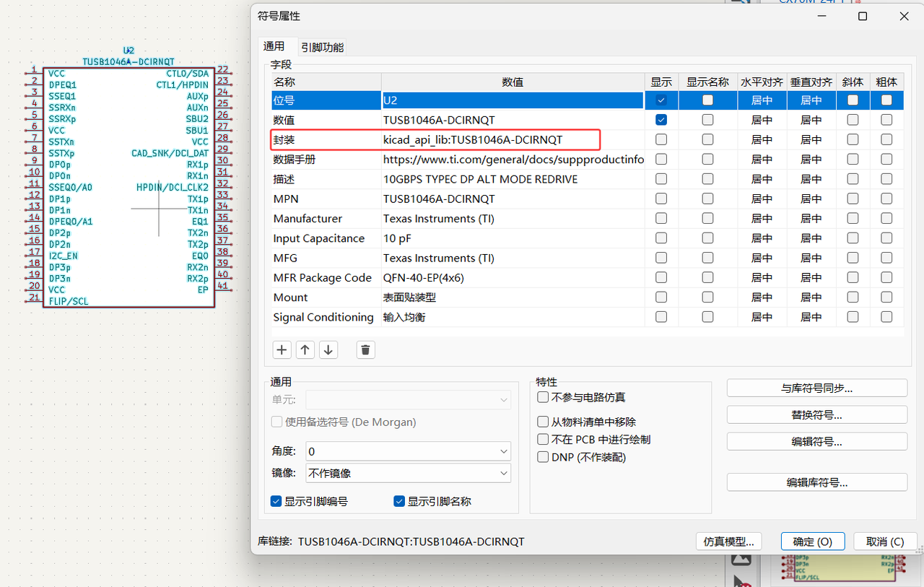Screen dimensions: 924x587
Task: Click the delete field trash icon
Action: [x=365, y=350]
